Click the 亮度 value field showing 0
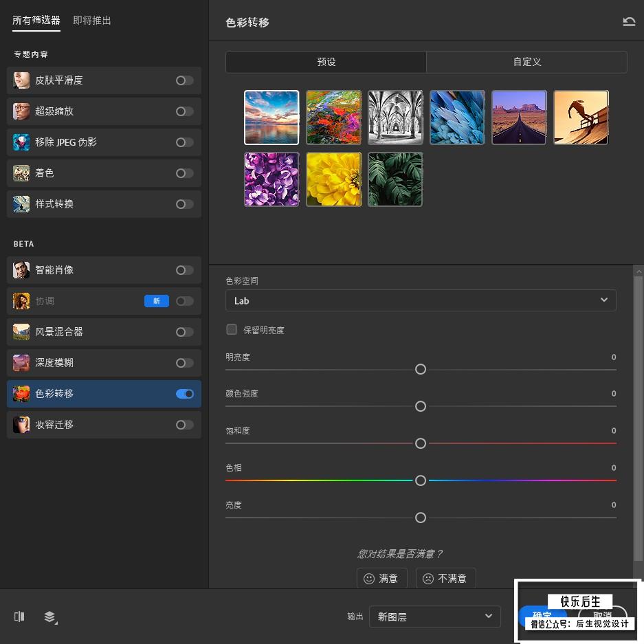Viewport: 644px width, 644px height. pyautogui.click(x=613, y=504)
